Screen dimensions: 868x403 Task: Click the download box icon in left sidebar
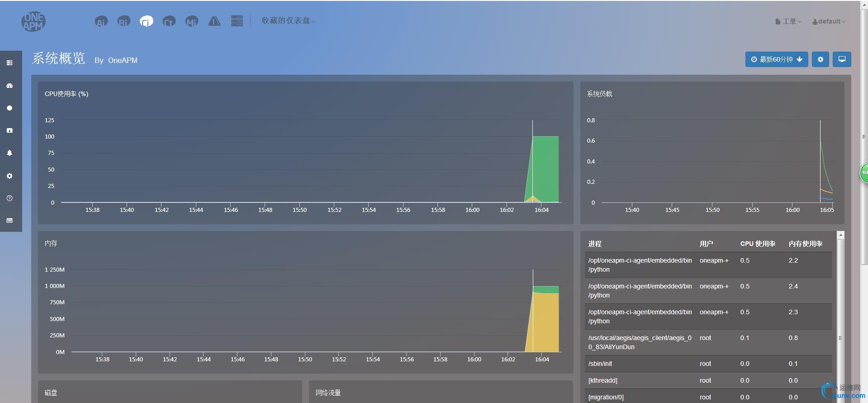9,130
